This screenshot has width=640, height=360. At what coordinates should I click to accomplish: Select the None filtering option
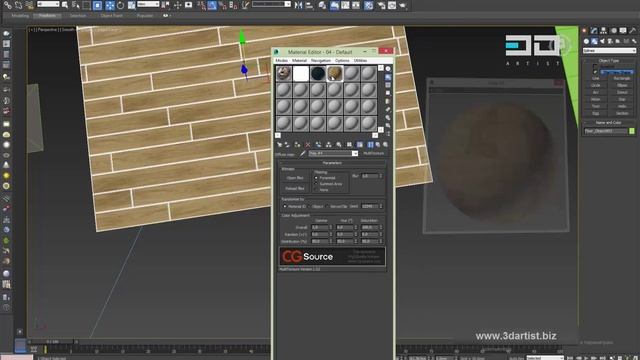tap(316, 190)
